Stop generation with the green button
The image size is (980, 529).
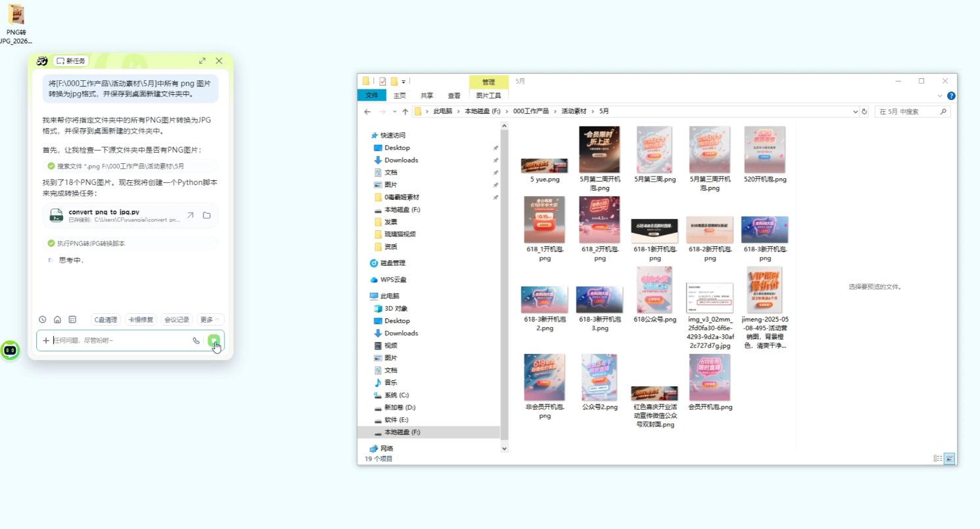pos(214,340)
